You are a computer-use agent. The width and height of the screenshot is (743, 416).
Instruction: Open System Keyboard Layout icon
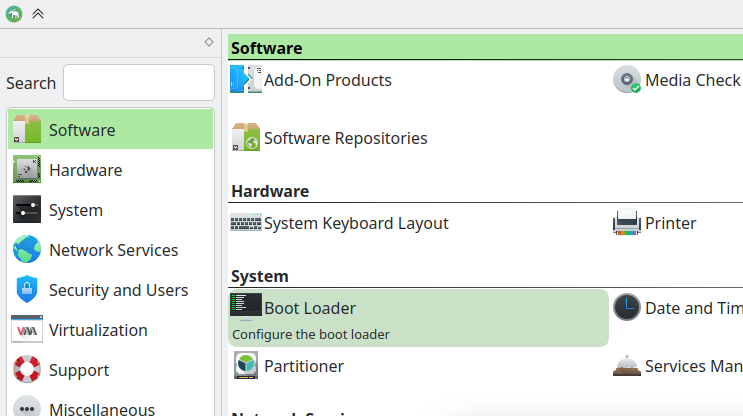[246, 223]
